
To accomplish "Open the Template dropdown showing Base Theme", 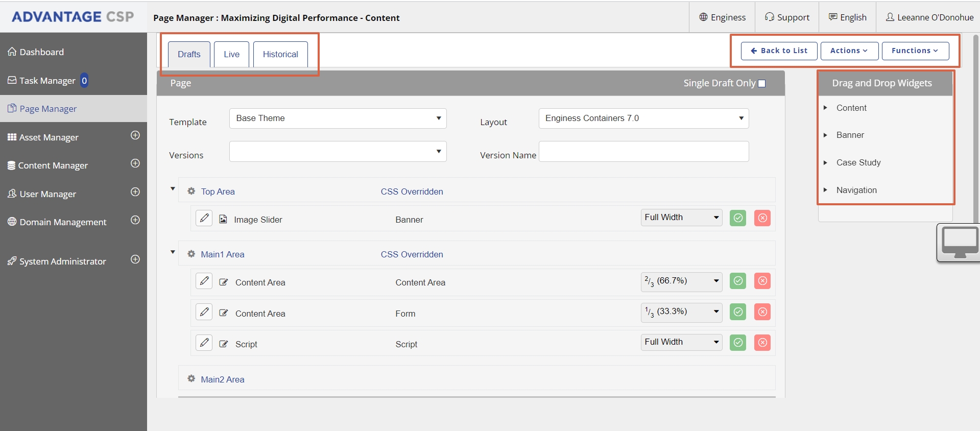I will (x=338, y=118).
